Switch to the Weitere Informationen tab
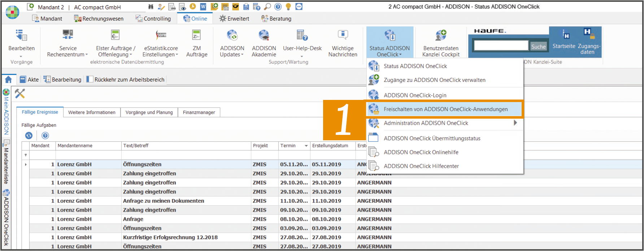Screen dimensions: 644x251 [x=92, y=113]
